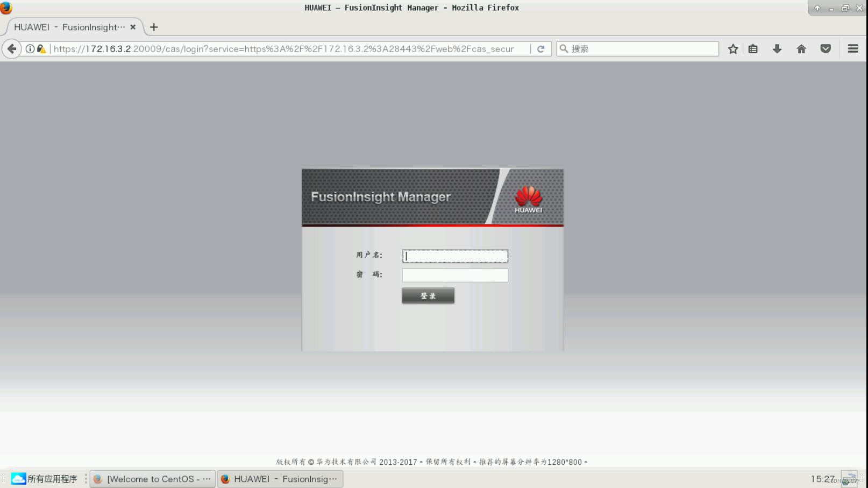Click the FusionInsight Manager heading text
The image size is (868, 488).
coord(381,197)
